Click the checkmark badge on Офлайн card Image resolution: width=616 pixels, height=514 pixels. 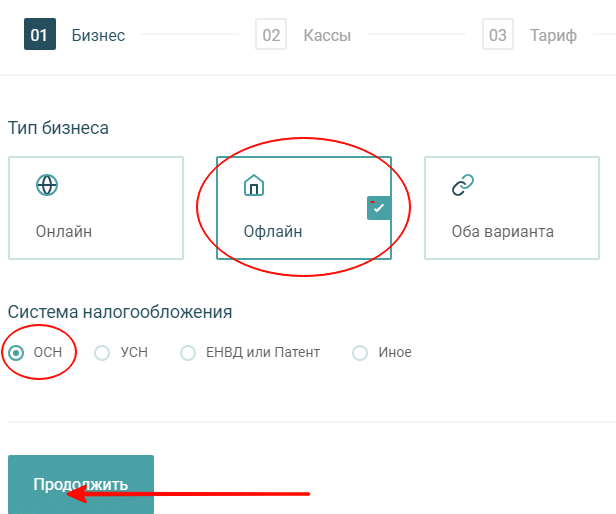point(379,208)
